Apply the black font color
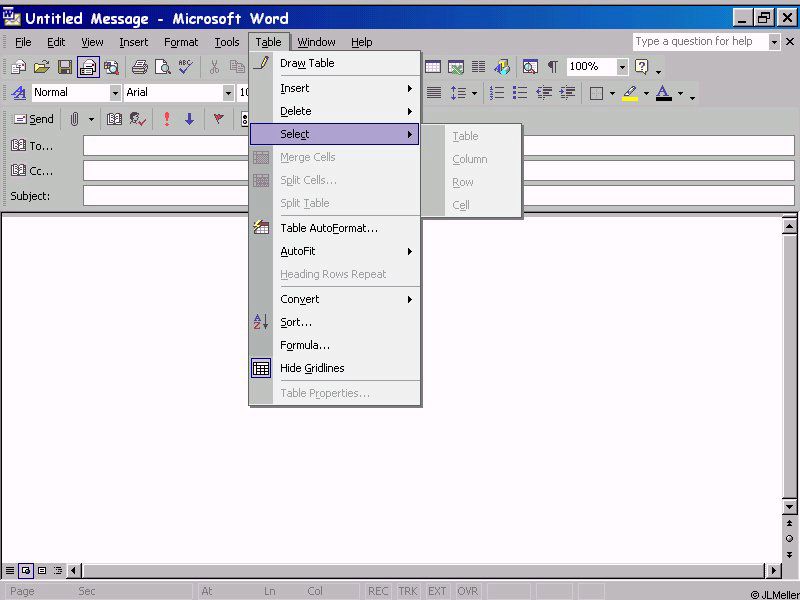 663,93
